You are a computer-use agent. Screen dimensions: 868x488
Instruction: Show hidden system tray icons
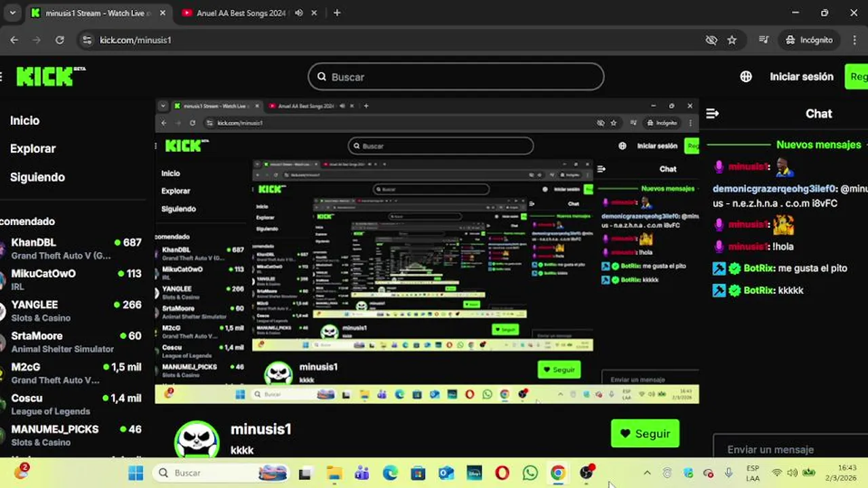(x=647, y=473)
